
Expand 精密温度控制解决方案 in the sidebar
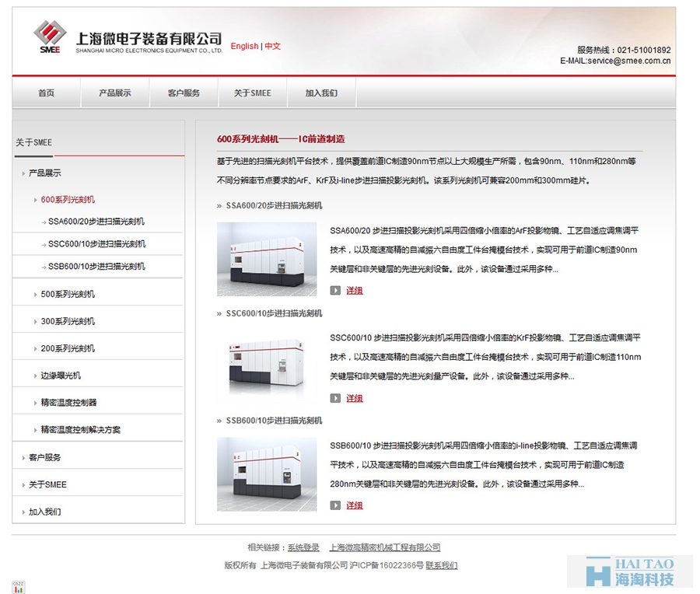tap(80, 430)
